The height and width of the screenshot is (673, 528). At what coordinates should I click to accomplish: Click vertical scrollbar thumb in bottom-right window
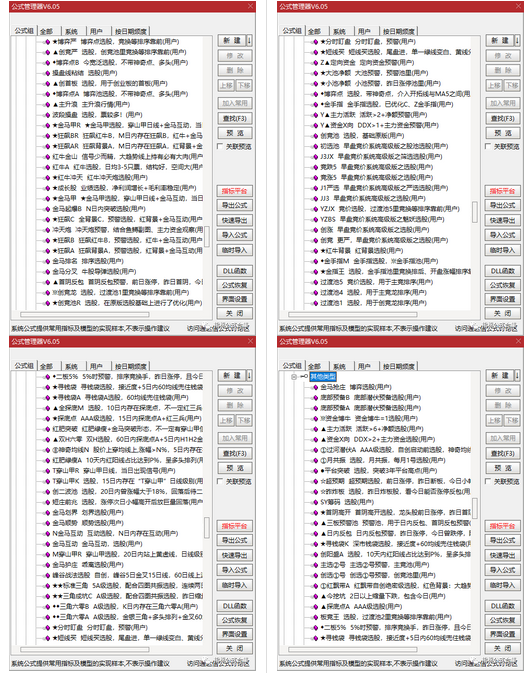(475, 508)
